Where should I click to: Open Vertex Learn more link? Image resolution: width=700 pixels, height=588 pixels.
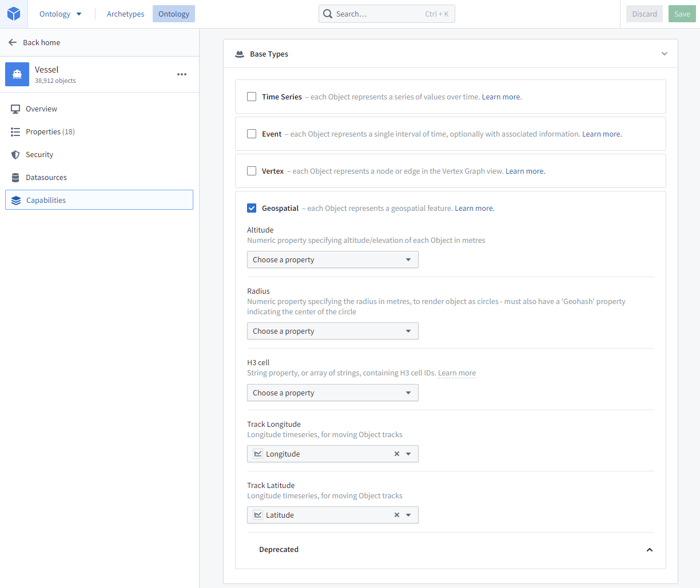click(x=525, y=171)
